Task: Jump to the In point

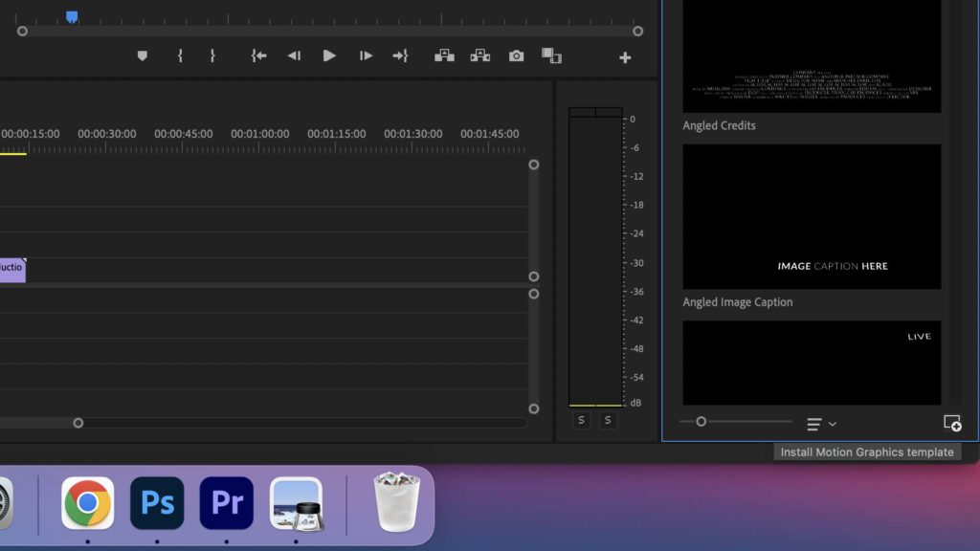Action: point(258,56)
